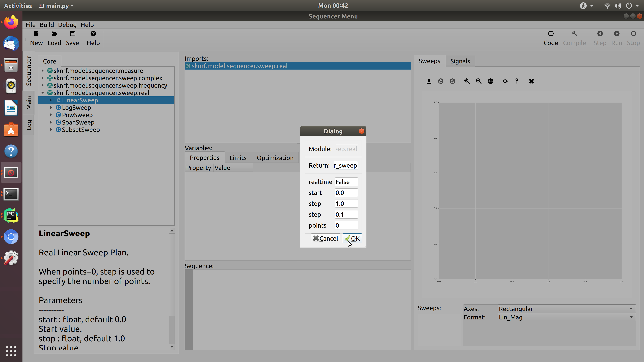644x362 pixels.
Task: Open the Build menu
Action: coord(47,25)
